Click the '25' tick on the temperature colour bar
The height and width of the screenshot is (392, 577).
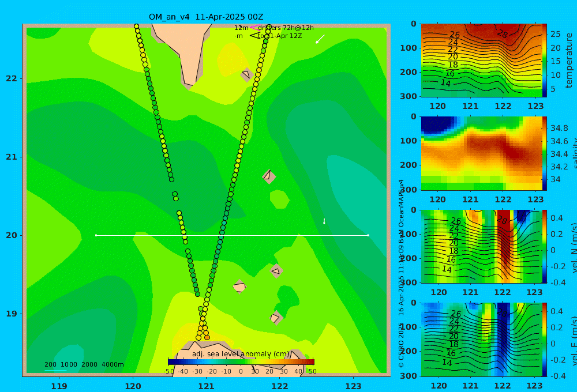556,34
